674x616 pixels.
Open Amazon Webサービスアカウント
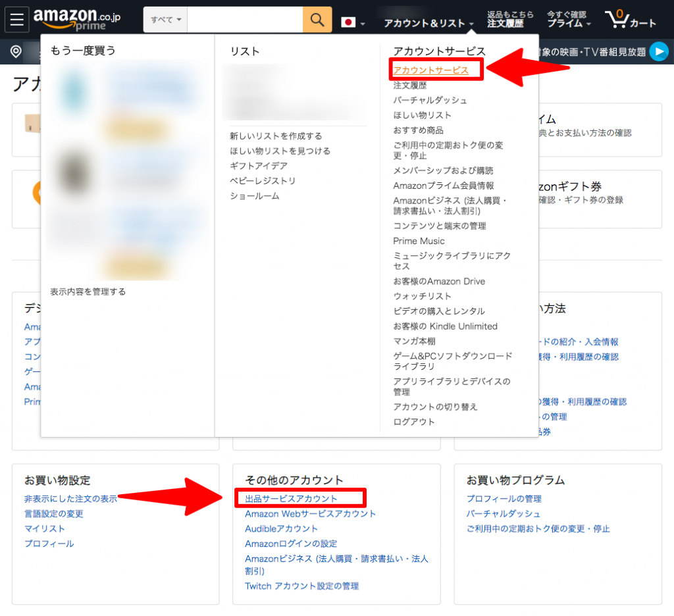(x=311, y=514)
